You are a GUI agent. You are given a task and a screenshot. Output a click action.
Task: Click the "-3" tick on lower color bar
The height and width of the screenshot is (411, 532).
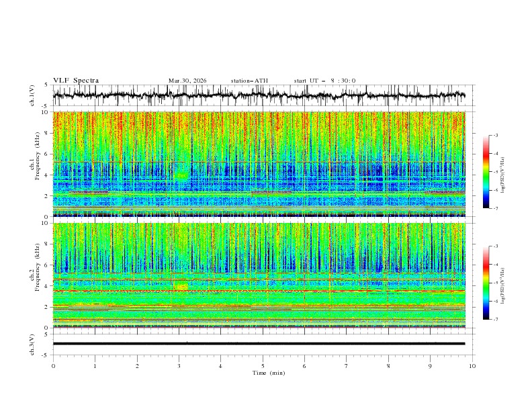click(495, 246)
